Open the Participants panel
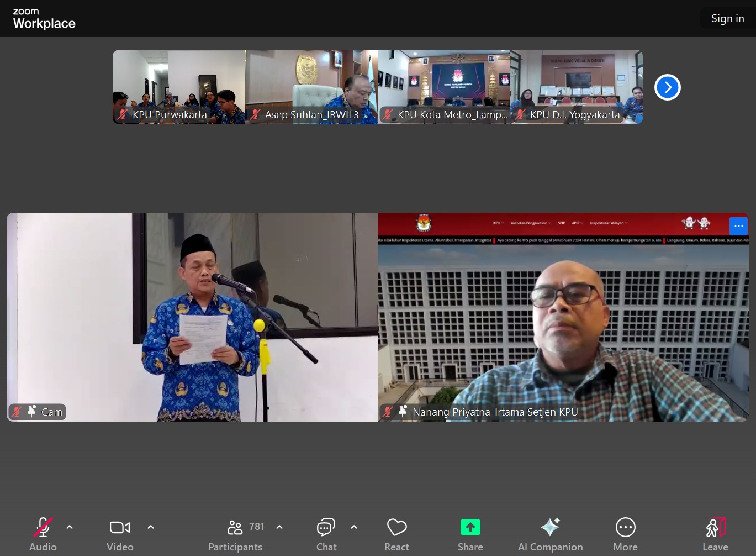 [x=236, y=534]
